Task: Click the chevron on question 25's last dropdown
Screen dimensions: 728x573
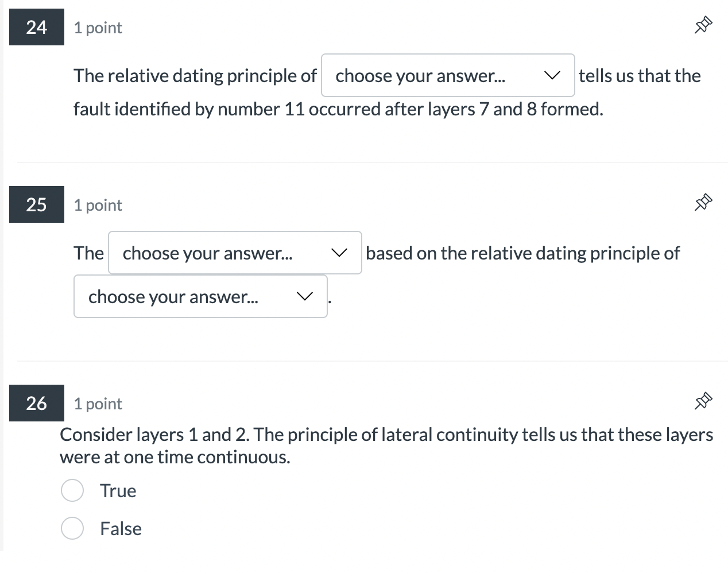Action: pyautogui.click(x=305, y=296)
